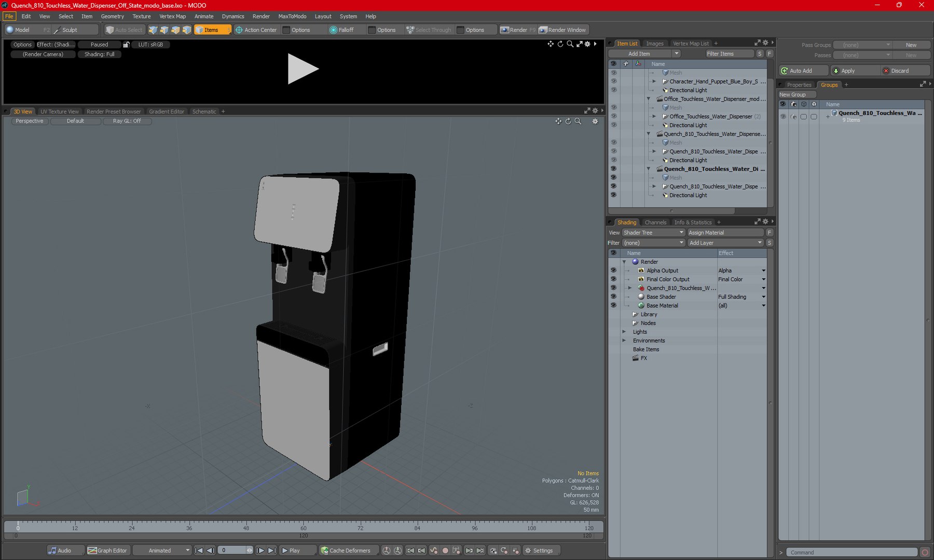
Task: Toggle visibility of bottom Directional Light
Action: [x=613, y=195]
